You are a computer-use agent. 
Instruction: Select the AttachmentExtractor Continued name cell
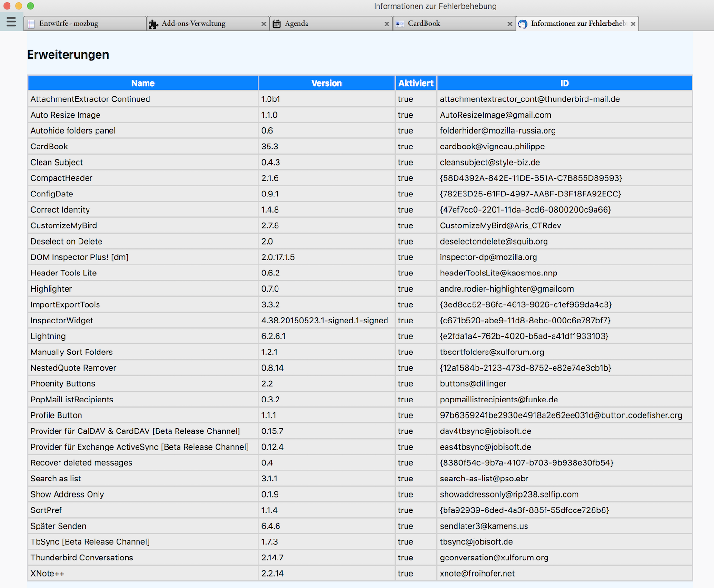pos(143,99)
